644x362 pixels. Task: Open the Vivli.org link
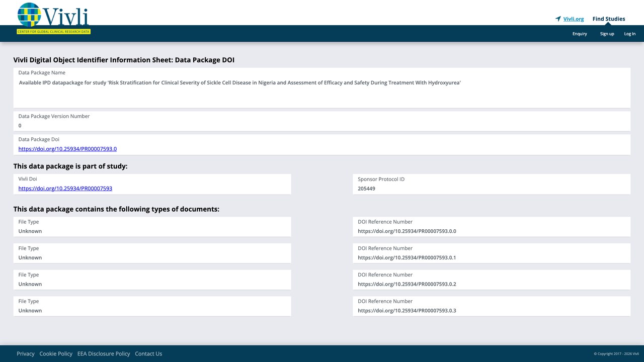pyautogui.click(x=574, y=19)
